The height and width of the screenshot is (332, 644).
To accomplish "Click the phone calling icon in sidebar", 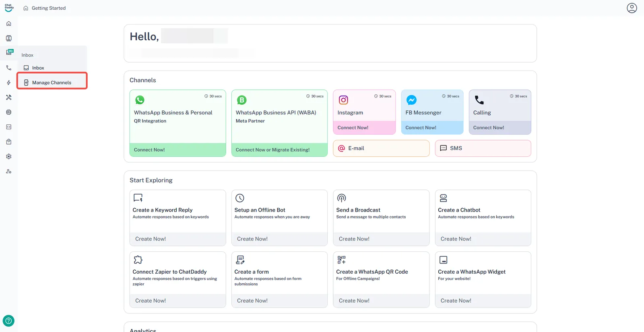I will (9, 68).
